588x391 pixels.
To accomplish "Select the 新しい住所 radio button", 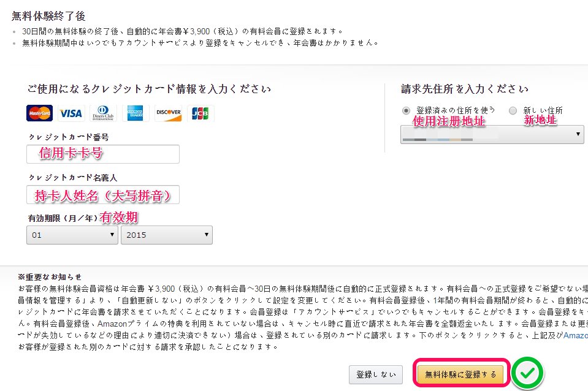I will pos(513,110).
